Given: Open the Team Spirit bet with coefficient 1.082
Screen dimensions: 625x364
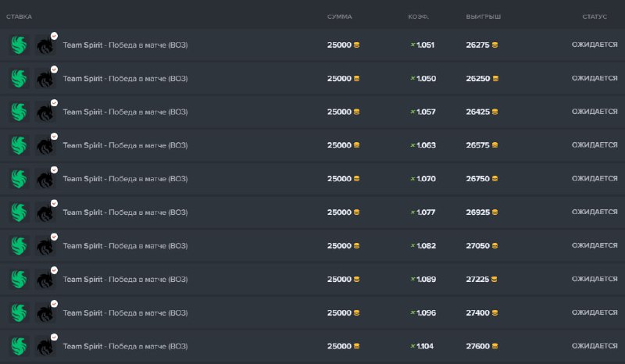Looking at the screenshot, I should coord(125,246).
